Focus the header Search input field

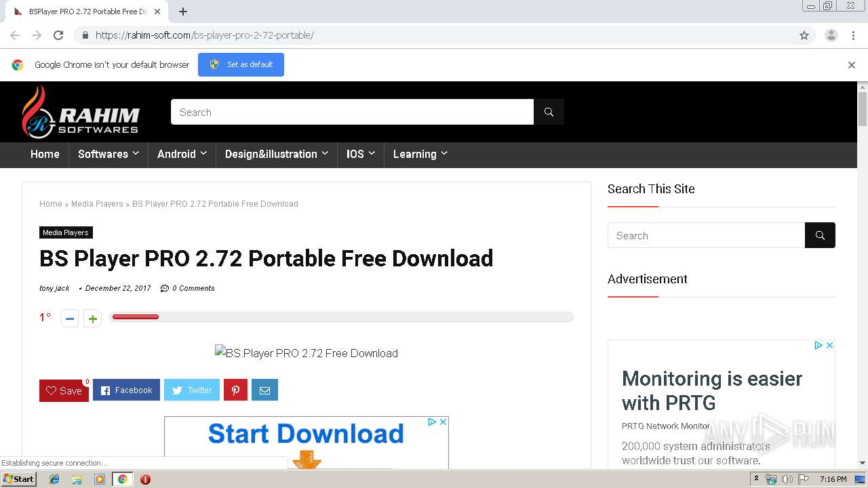[x=352, y=112]
